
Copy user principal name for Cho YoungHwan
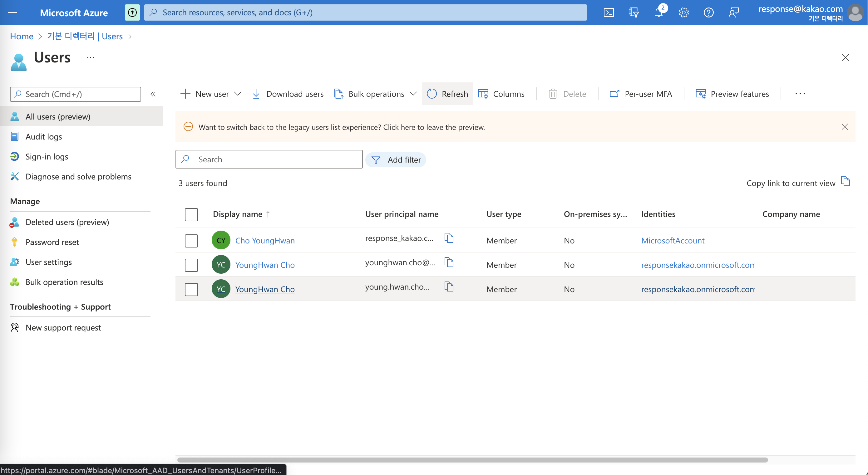click(449, 238)
